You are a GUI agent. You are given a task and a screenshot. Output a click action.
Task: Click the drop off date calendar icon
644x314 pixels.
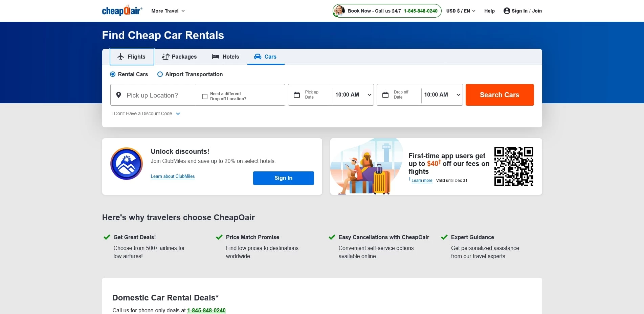385,95
